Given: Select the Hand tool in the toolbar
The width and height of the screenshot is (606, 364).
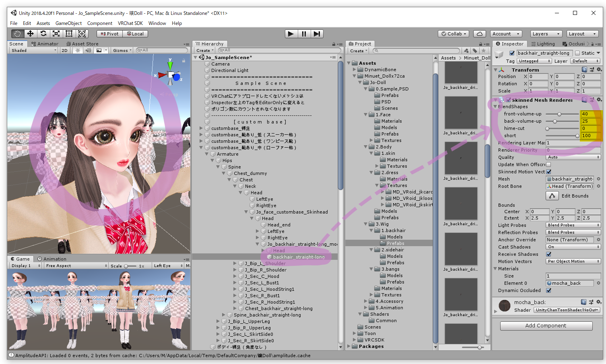Looking at the screenshot, I should [17, 34].
